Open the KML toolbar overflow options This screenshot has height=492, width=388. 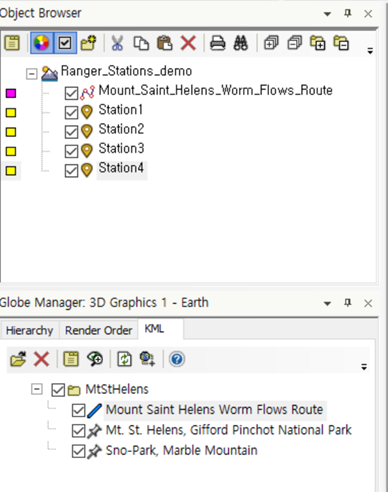364,367
